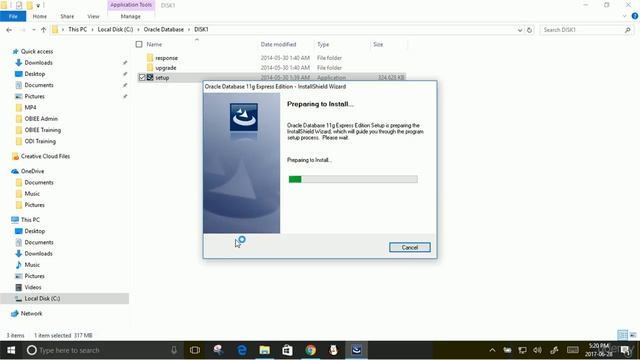Click Oracle Database in address path
Image resolution: width=640 pixels, height=360 pixels.
(164, 29)
